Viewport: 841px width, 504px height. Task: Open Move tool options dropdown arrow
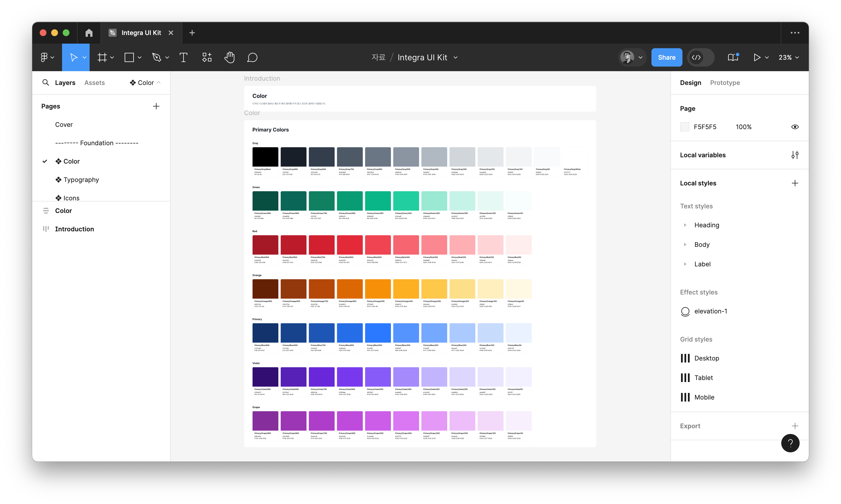[84, 57]
